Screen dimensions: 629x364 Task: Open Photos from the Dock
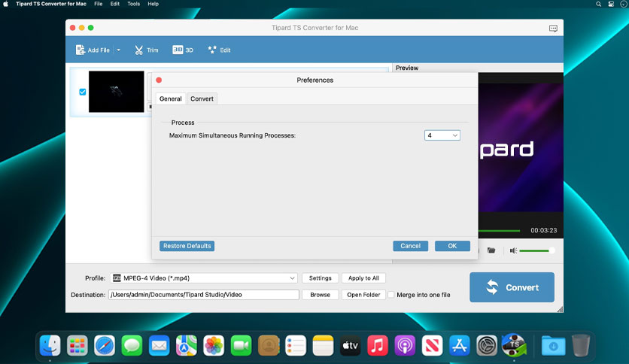tap(214, 345)
